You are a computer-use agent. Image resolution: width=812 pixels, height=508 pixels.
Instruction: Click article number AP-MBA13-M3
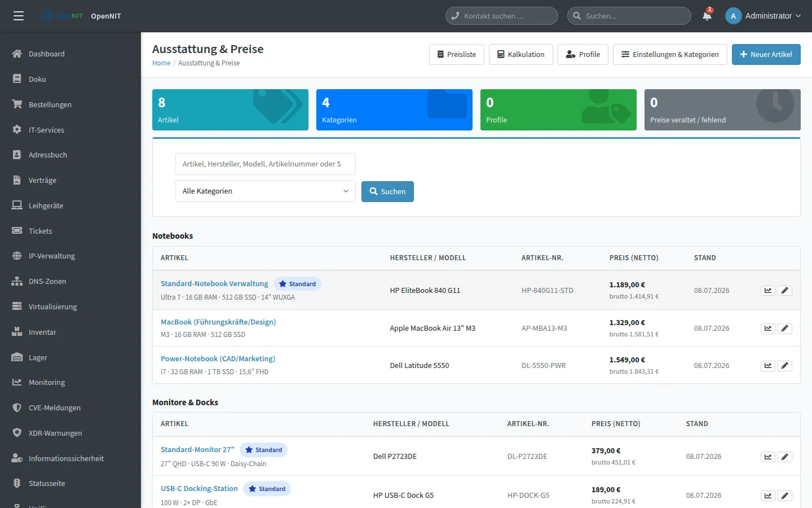(544, 329)
